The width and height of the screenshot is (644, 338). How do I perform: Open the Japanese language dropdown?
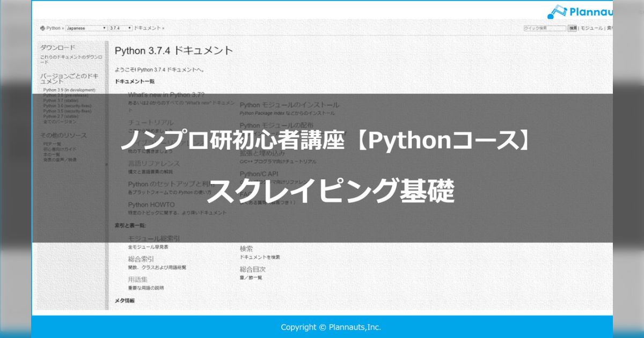point(86,27)
